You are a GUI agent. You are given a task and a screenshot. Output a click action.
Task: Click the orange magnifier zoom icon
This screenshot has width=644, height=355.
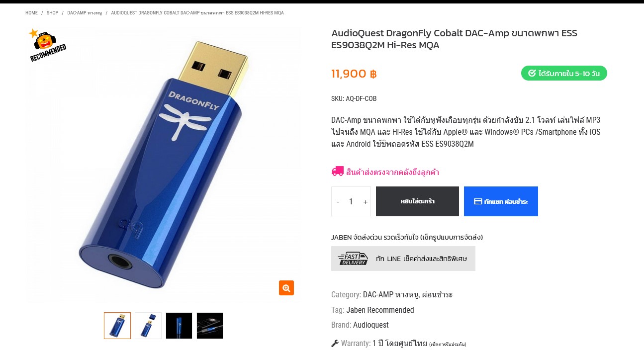[286, 288]
